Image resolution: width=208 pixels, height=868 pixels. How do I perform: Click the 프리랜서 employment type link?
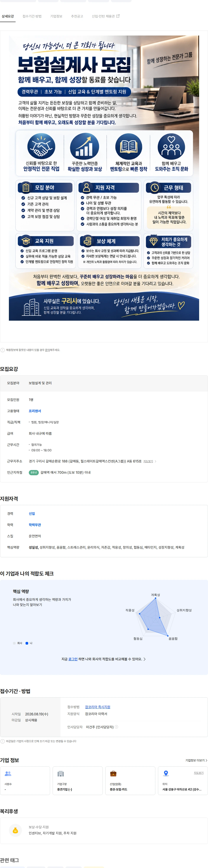coord(35,411)
